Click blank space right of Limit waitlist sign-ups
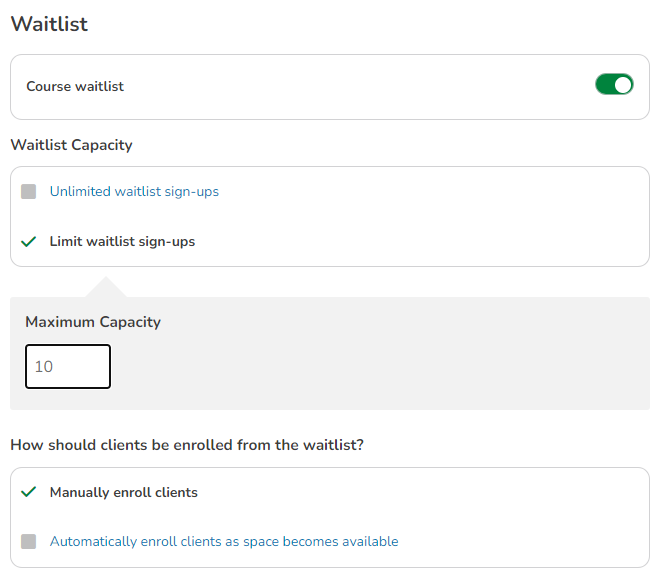 click(420, 241)
